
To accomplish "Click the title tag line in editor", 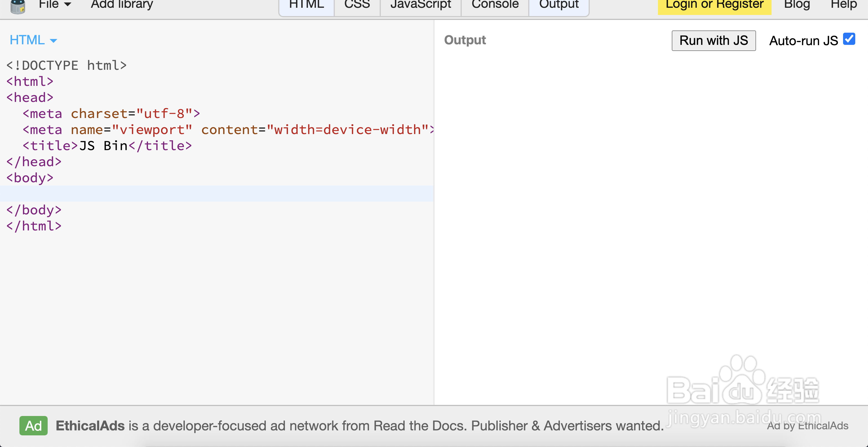I will 107,146.
